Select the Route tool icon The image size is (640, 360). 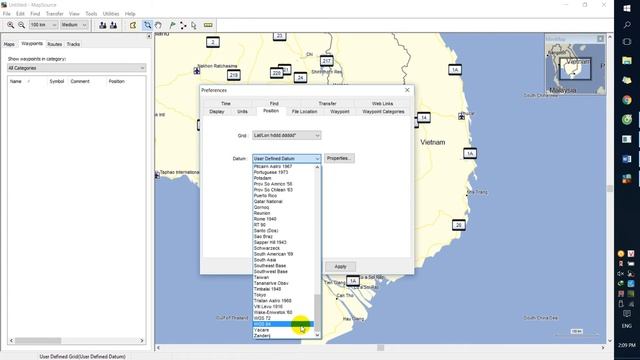[183, 25]
